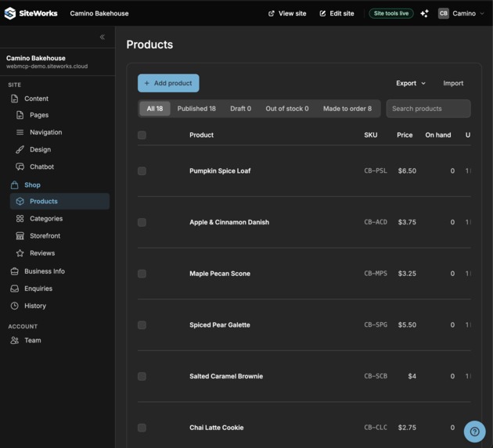Select the Made to order 8 tab
The image size is (493, 448).
[347, 109]
